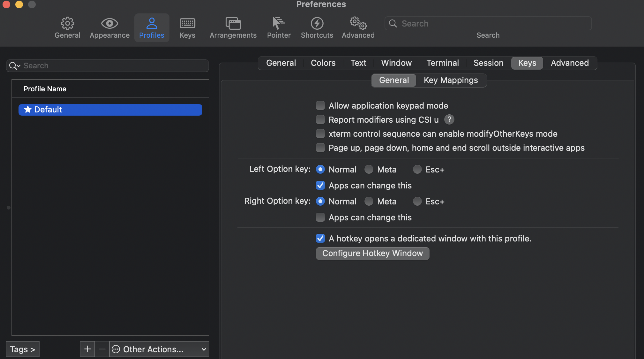644x359 pixels.
Task: Open the Advanced preferences icon
Action: click(357, 27)
